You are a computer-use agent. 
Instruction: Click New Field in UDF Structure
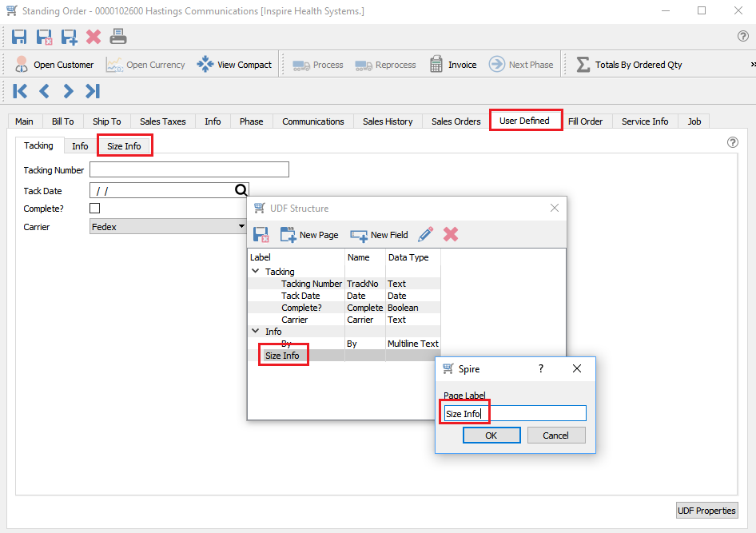coord(379,235)
